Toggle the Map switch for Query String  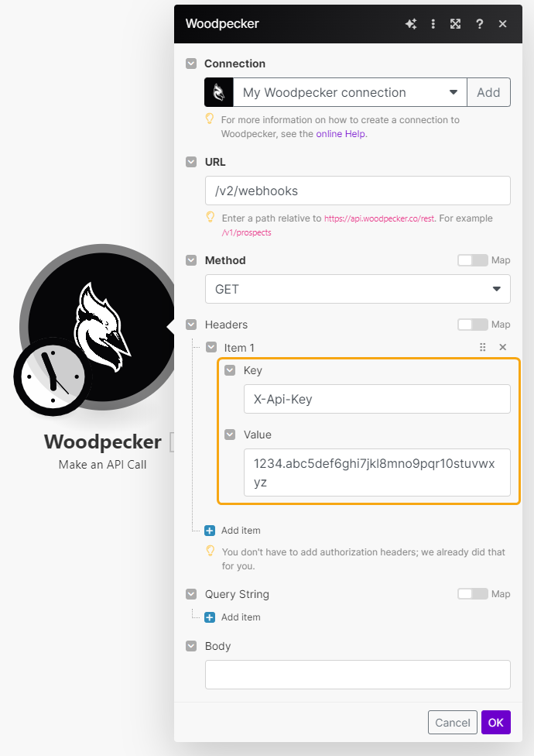[473, 594]
